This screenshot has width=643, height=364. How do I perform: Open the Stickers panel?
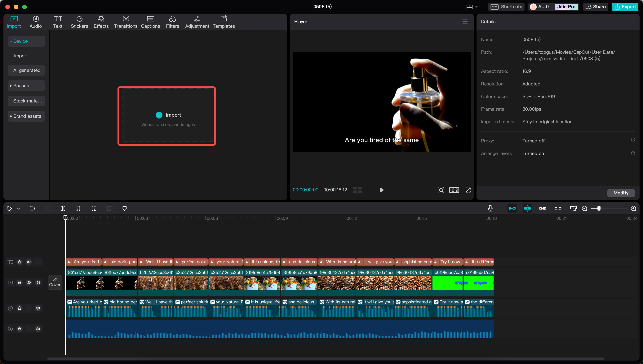[x=79, y=22]
